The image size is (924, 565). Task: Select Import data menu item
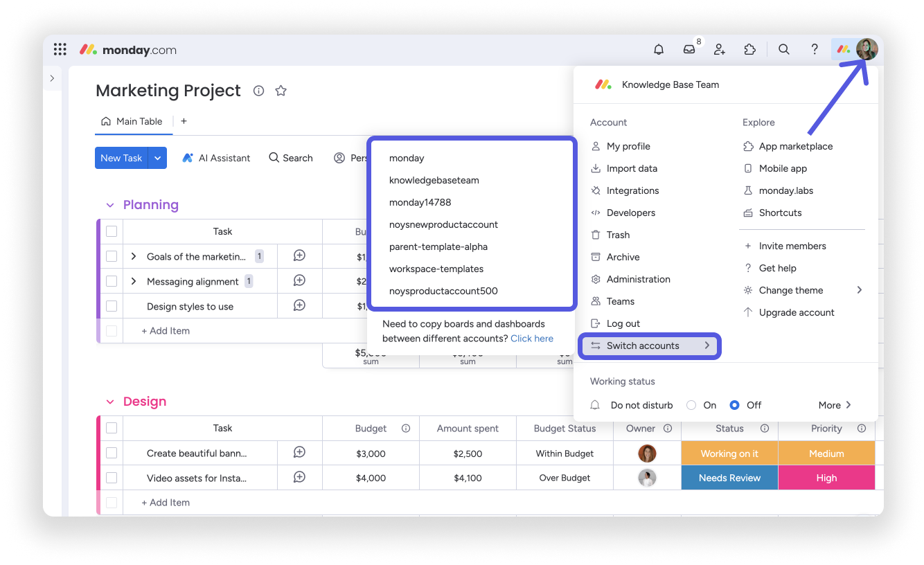click(x=623, y=168)
